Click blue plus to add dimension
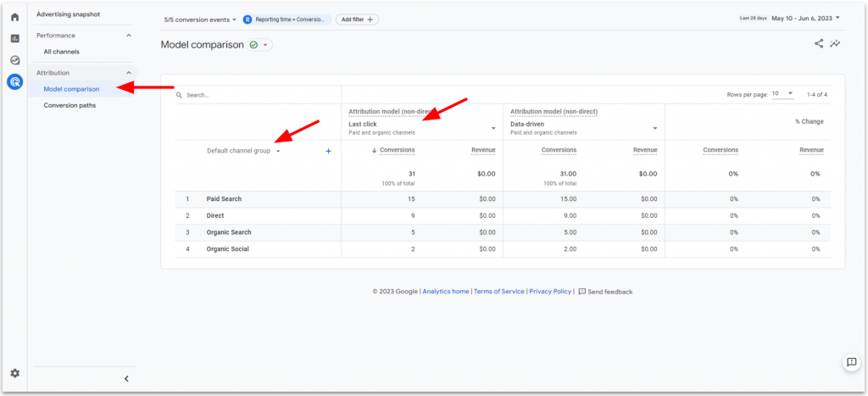The width and height of the screenshot is (868, 396). pyautogui.click(x=328, y=151)
